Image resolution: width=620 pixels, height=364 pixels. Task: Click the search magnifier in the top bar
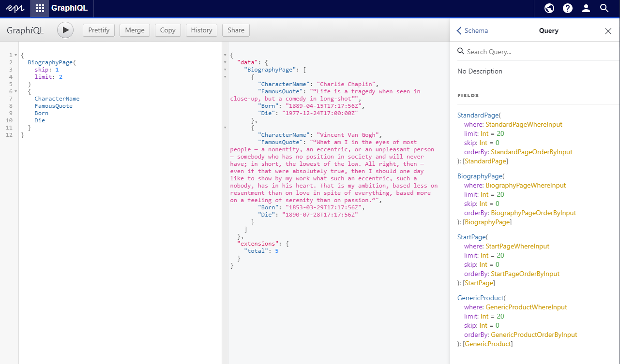604,8
